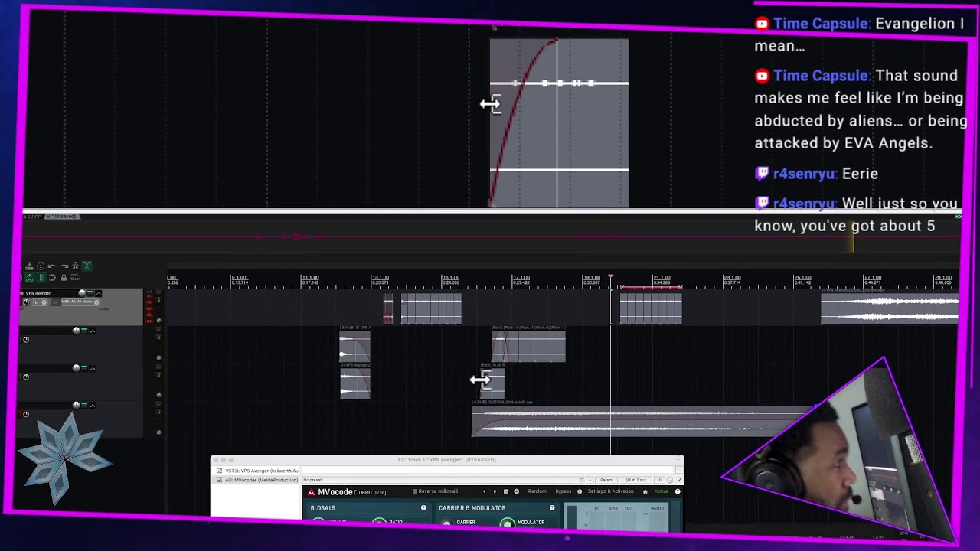Toggle phase invert on fourth track
The width and height of the screenshot is (980, 551).
click(158, 432)
